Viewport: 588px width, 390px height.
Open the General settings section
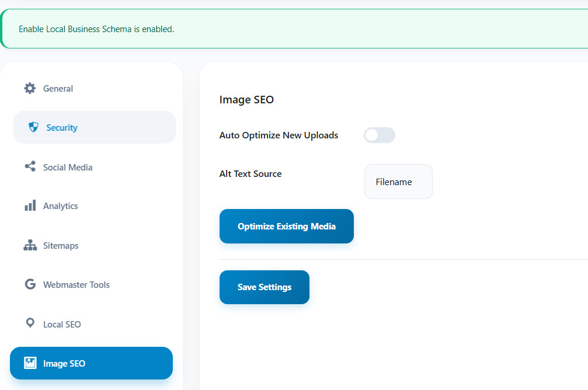58,88
